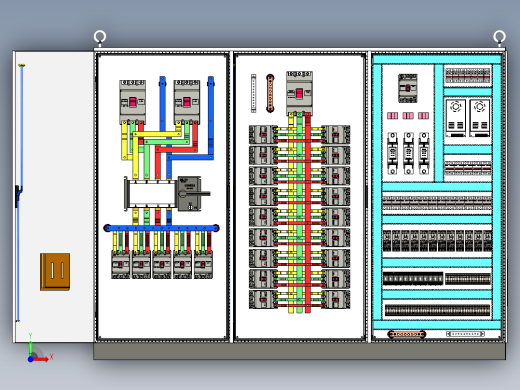Click the blue origin ball of the axis triad
Image resolution: width=520 pixels, height=390 pixels.
[x=30, y=359]
